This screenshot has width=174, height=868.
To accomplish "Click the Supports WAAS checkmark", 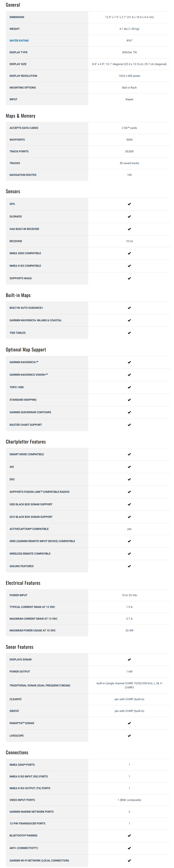I will tap(129, 279).
